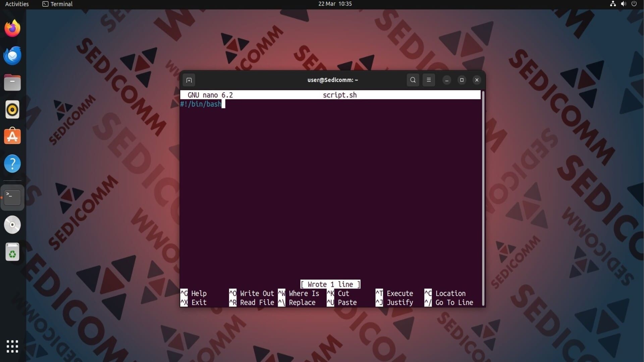Open the system volume indicator
644x362 pixels.
[623, 4]
